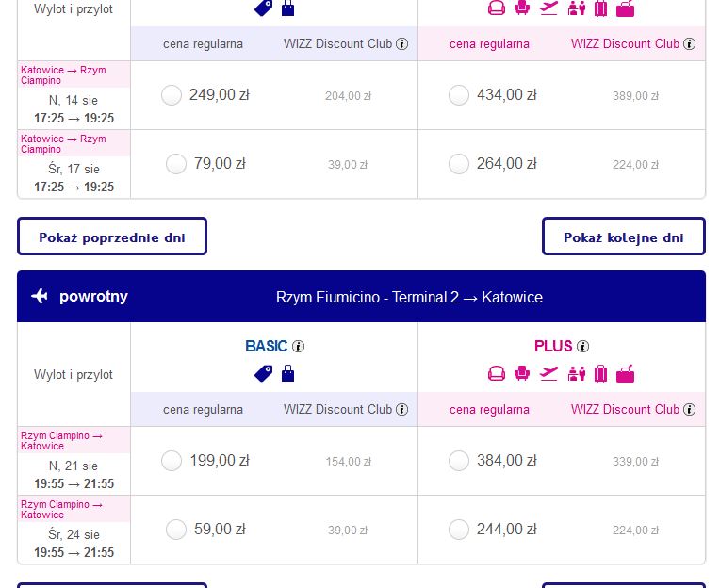Screen dimensions: 720x588
Task: Click Pokaż kolejne dni button
Action: [624, 237]
